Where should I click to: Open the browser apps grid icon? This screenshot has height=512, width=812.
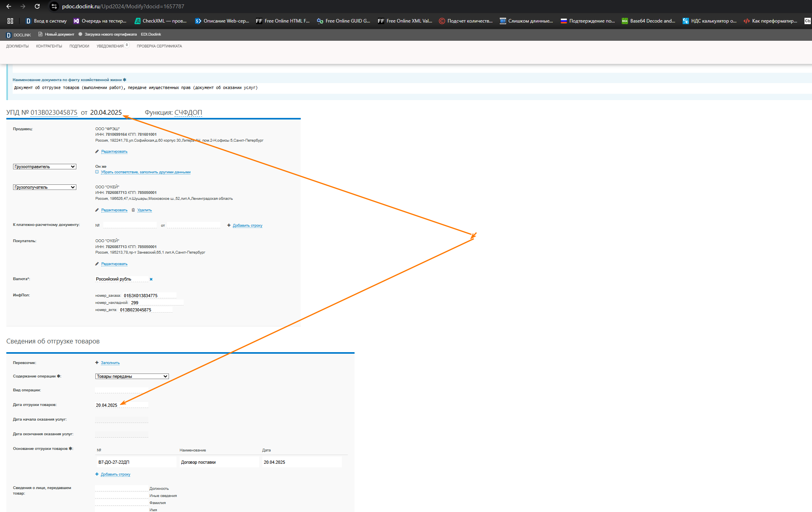coord(10,21)
